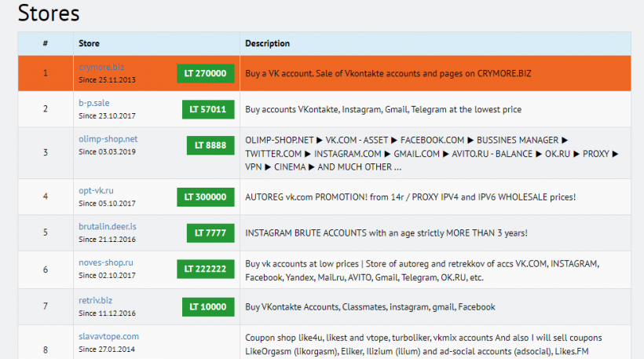Open the b-p.sale store link

94,103
